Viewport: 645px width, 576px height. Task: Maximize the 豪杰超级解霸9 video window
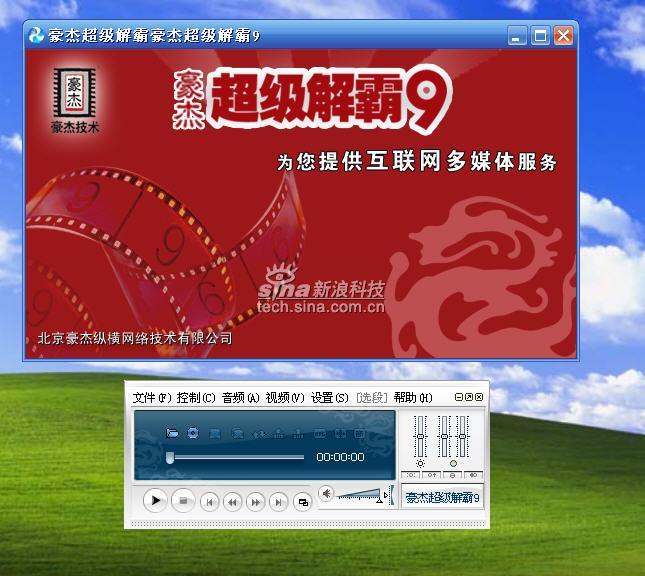click(540, 35)
